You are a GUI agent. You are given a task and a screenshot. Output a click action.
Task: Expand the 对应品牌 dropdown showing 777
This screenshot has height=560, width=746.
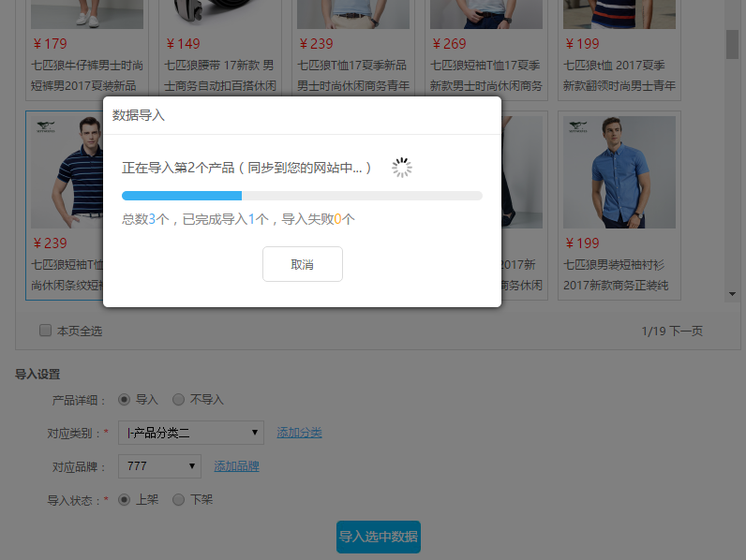point(158,465)
